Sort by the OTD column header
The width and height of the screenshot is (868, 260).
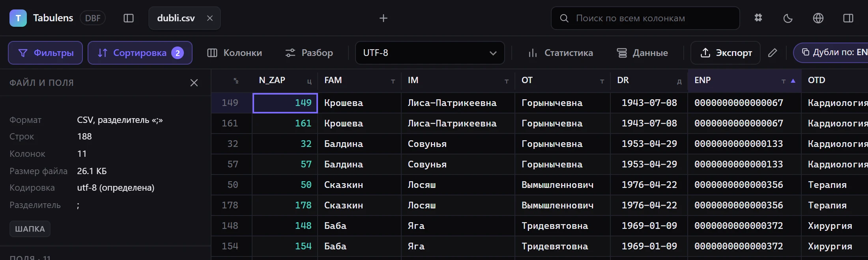835,80
